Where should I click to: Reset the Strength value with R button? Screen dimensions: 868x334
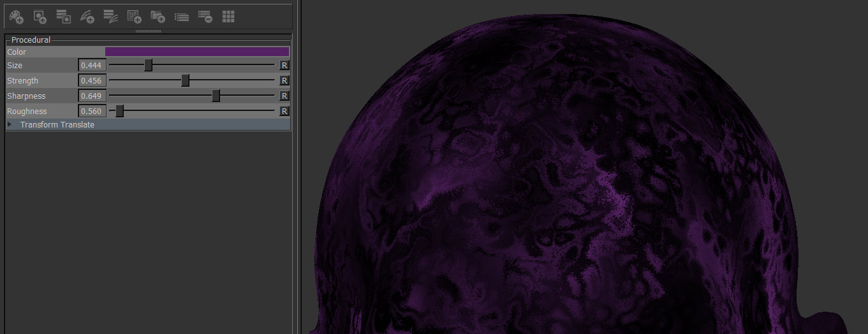coord(284,81)
